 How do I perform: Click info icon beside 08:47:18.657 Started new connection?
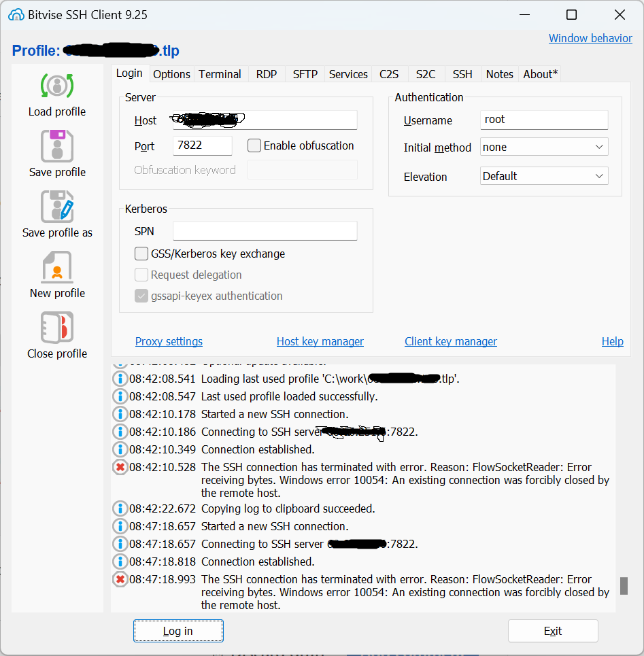[120, 526]
